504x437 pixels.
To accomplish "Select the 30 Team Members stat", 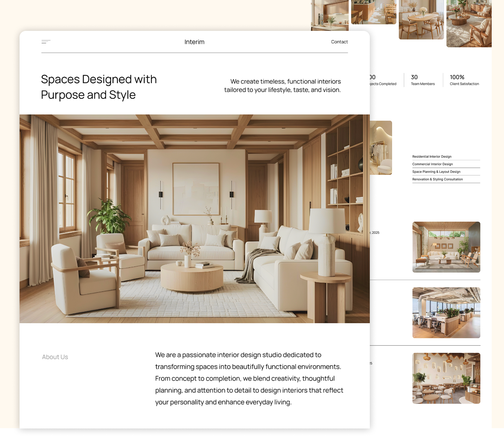I will tap(422, 80).
